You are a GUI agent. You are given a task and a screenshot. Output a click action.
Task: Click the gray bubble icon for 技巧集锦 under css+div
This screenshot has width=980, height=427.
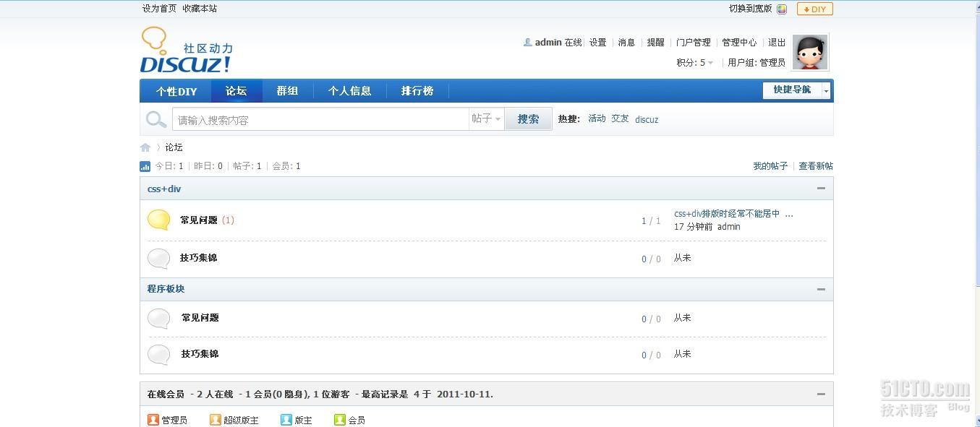point(159,259)
